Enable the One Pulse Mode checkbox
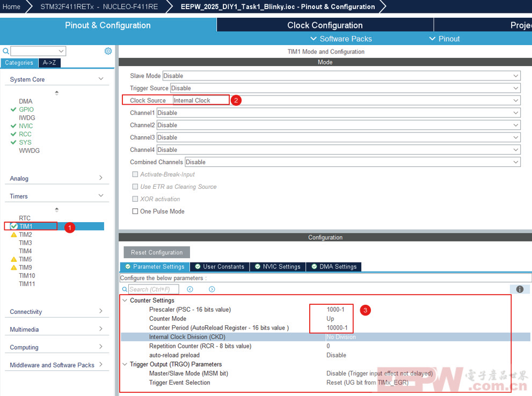The width and height of the screenshot is (532, 396). point(135,211)
